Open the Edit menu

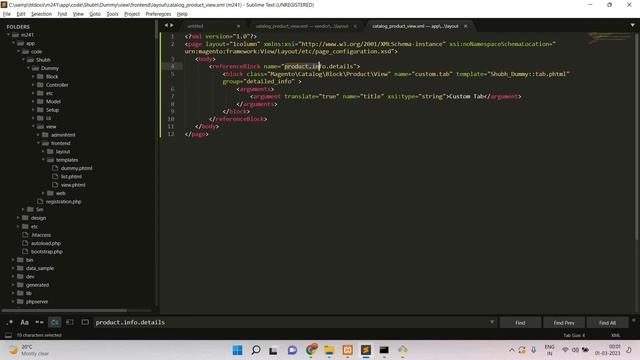coord(20,14)
